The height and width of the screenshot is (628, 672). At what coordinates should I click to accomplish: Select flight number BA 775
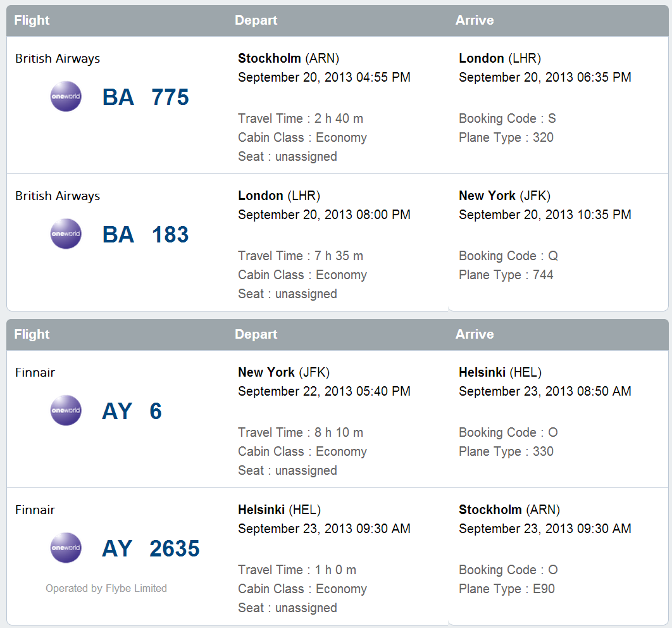pyautogui.click(x=146, y=97)
